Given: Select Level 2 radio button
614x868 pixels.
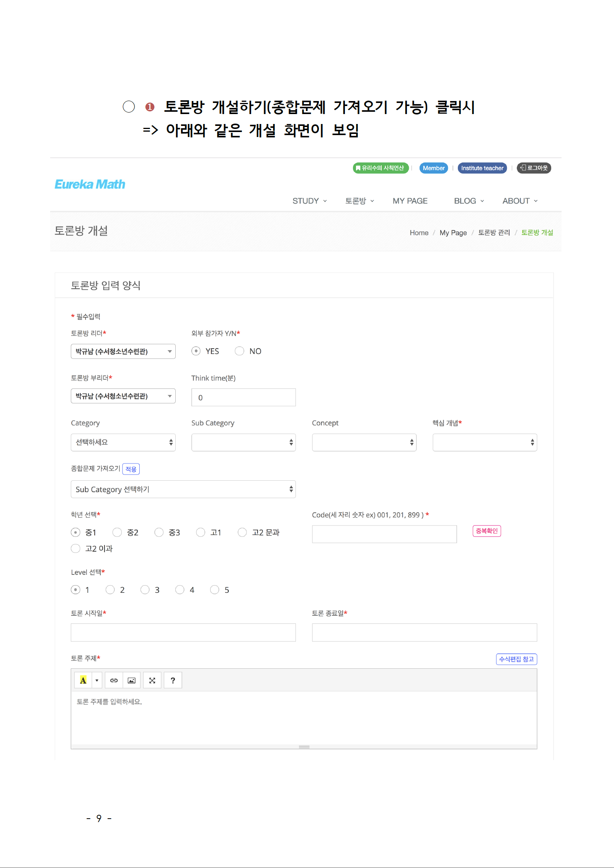Looking at the screenshot, I should 110,590.
